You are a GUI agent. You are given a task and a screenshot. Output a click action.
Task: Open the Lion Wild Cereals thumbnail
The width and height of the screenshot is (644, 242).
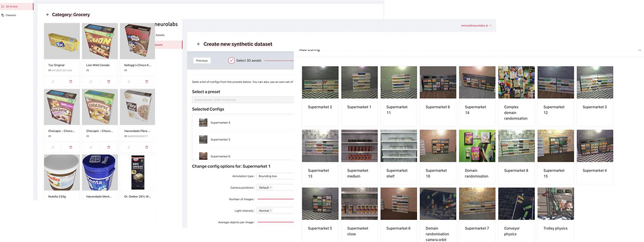pyautogui.click(x=100, y=41)
